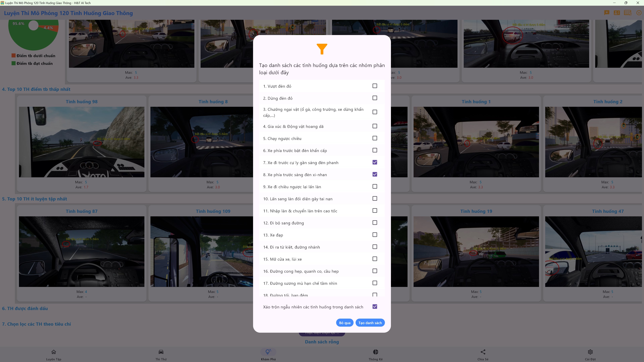Select '4. Gia xúc & Động vật hoang dã' checkbox

pyautogui.click(x=375, y=126)
